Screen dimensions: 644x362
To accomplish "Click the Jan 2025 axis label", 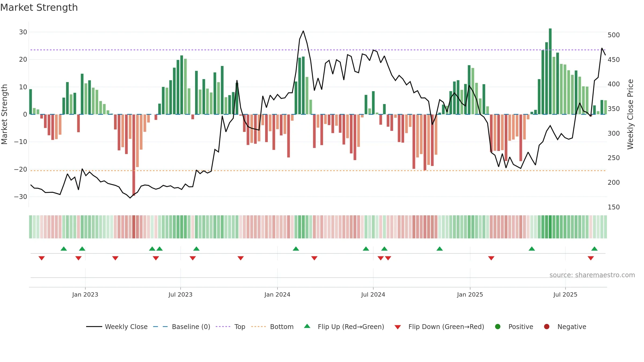I will [x=470, y=294].
